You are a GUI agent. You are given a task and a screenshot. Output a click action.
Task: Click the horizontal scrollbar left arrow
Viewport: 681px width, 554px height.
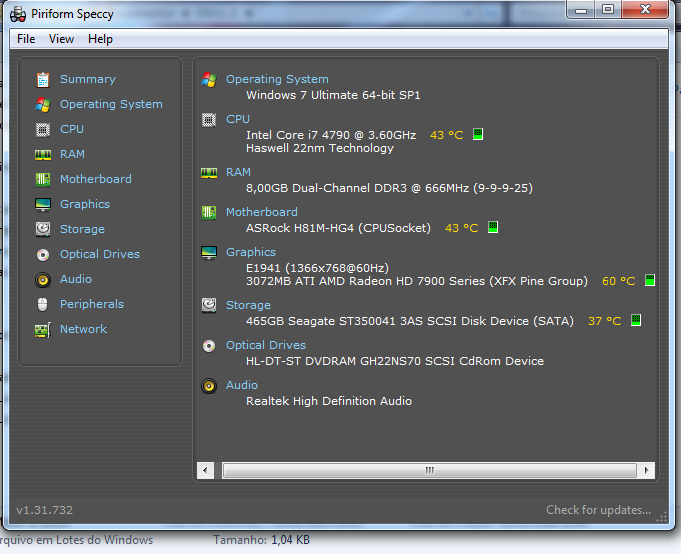pos(205,471)
